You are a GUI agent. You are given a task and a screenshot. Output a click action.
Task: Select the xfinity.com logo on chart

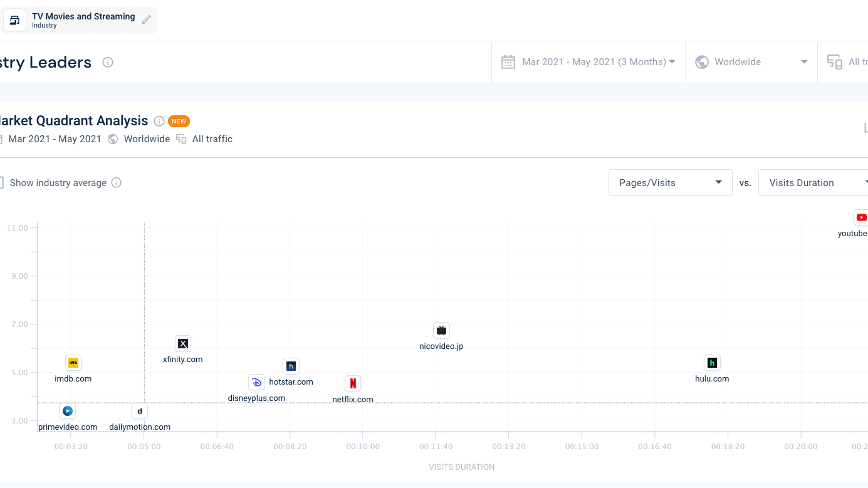click(x=183, y=343)
